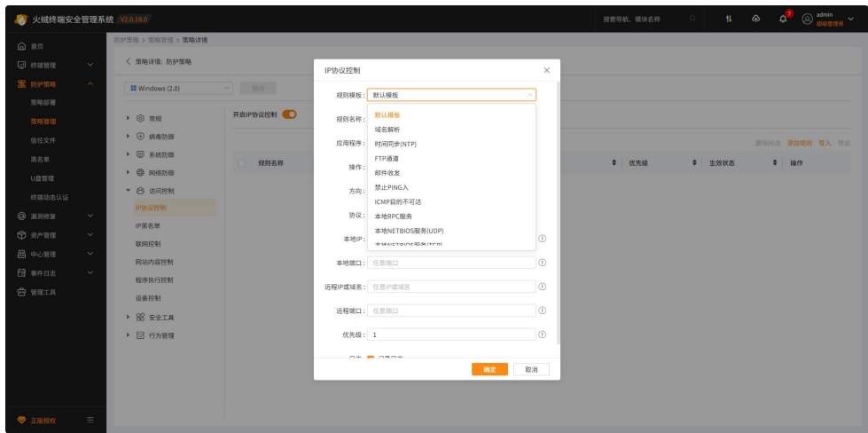Click the info icon beside 本地IP
This screenshot has height=433, width=868.
pyautogui.click(x=543, y=239)
